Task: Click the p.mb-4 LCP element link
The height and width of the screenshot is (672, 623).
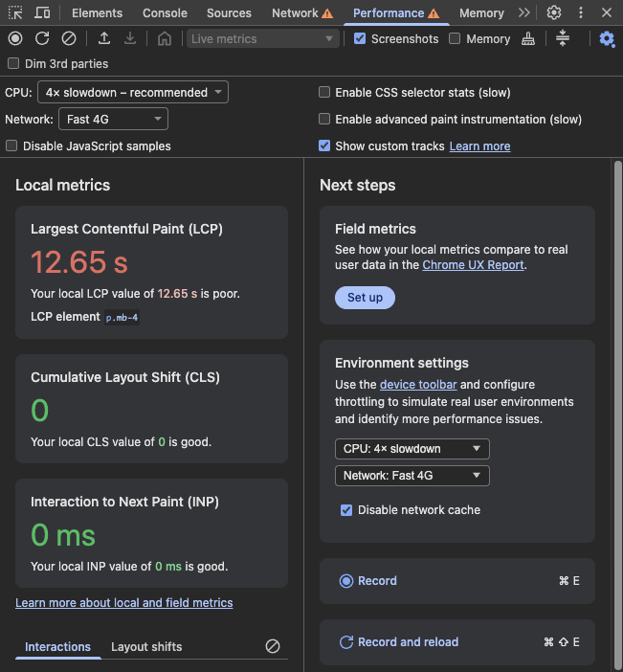Action: 122,317
